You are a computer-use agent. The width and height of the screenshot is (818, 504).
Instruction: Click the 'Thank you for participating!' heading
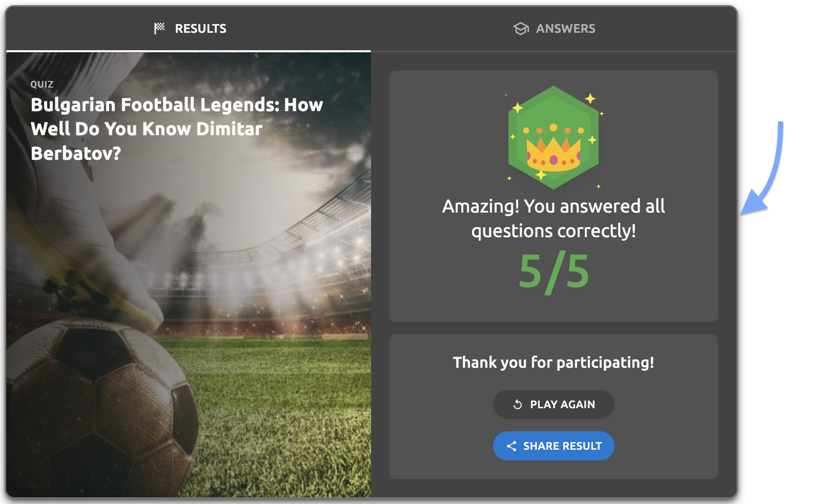tap(554, 363)
